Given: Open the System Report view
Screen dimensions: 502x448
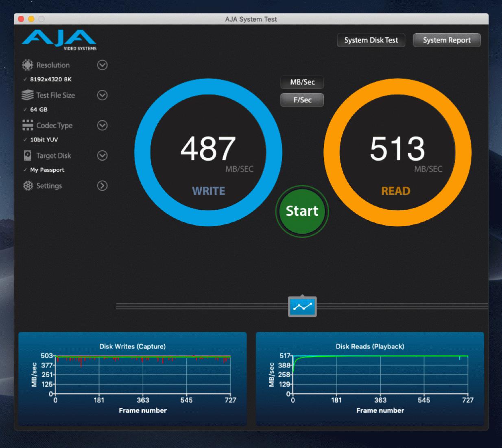Looking at the screenshot, I should click(446, 40).
